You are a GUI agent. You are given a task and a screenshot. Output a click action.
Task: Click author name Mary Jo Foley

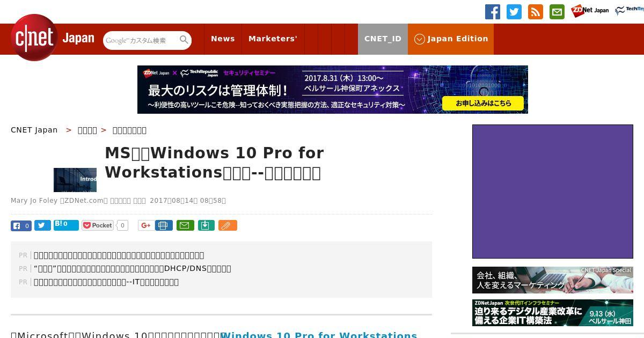tap(34, 201)
